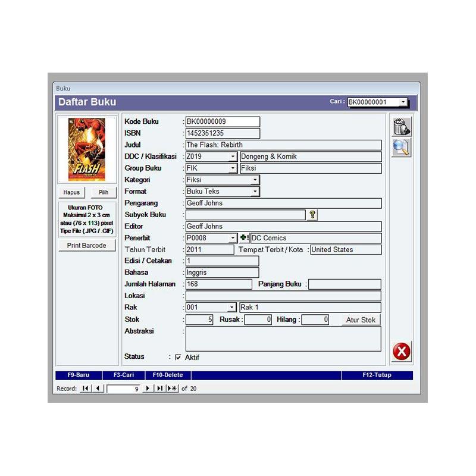Click F12-Tutup in the bottom bar
Viewport: 476px width, 476px height.
377,375
